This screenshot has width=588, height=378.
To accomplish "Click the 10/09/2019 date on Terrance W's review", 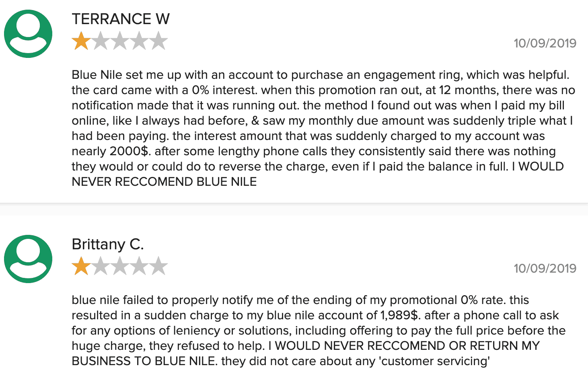I will point(545,43).
